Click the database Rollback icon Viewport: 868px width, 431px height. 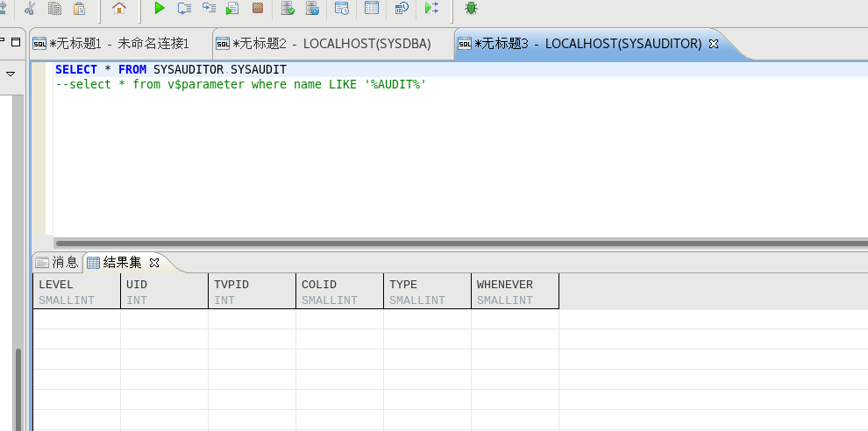pyautogui.click(x=312, y=9)
